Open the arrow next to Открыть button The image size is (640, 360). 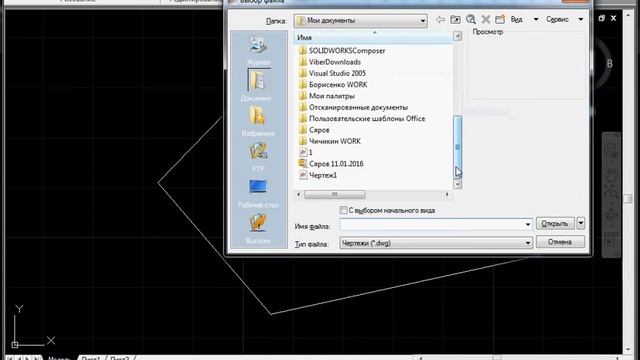pyautogui.click(x=580, y=223)
